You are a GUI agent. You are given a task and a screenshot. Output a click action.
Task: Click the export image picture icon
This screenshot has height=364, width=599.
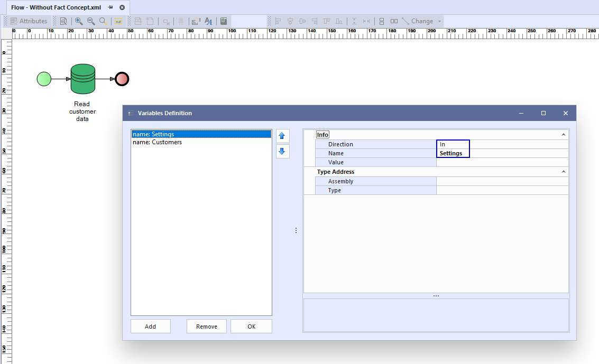(118, 21)
